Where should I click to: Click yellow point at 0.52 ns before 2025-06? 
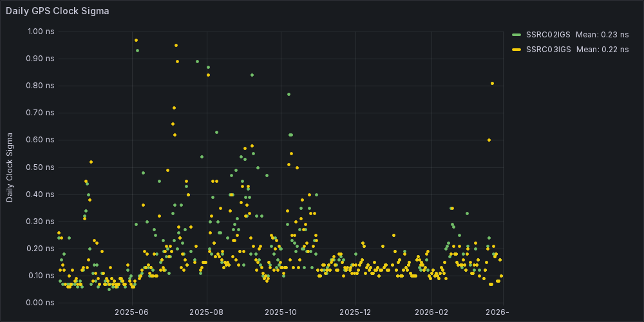tap(91, 162)
